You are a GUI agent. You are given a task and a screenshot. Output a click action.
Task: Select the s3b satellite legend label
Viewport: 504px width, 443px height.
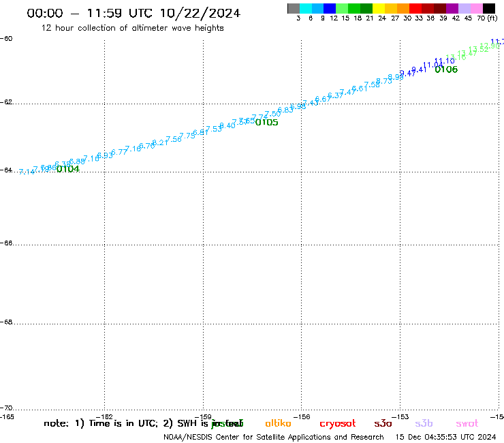coord(424,423)
